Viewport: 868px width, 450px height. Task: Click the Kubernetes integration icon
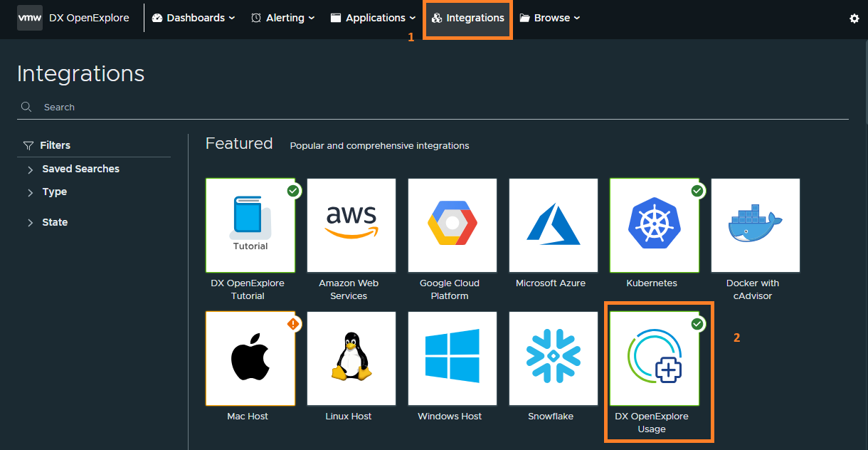click(655, 225)
